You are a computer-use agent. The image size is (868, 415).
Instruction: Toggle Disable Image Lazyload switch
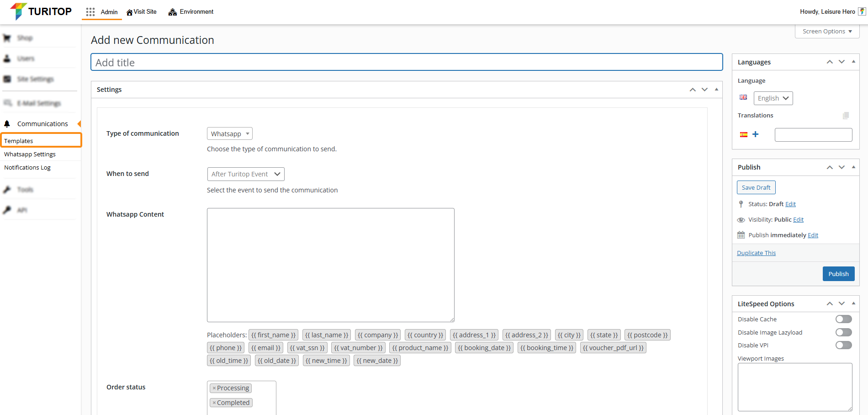point(843,332)
